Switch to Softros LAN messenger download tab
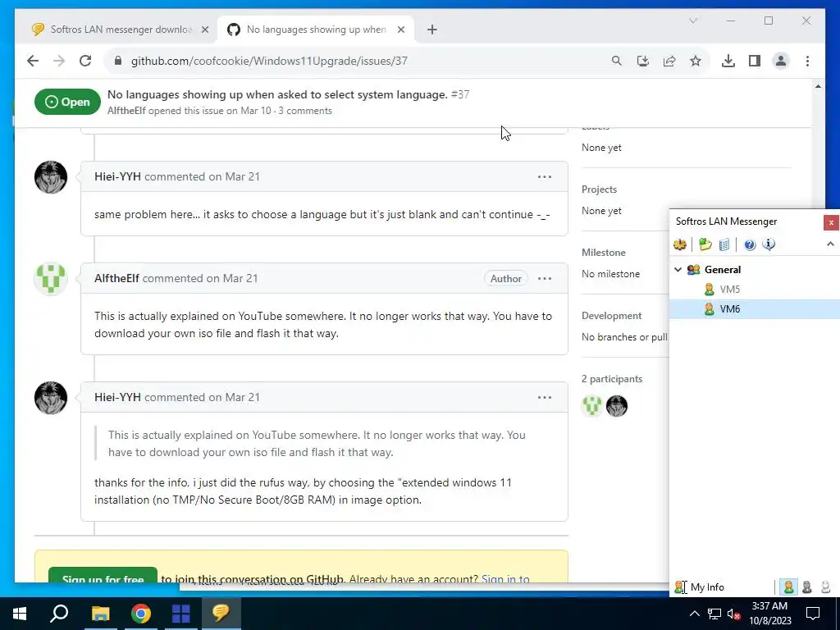The image size is (840, 630). pos(120,30)
